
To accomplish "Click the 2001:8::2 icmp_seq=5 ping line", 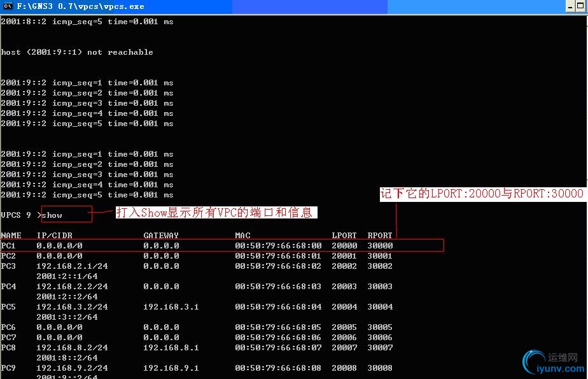I will point(87,22).
